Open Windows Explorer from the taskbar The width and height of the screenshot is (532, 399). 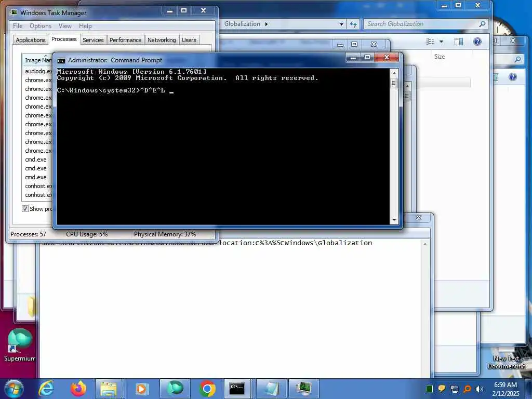point(108,389)
